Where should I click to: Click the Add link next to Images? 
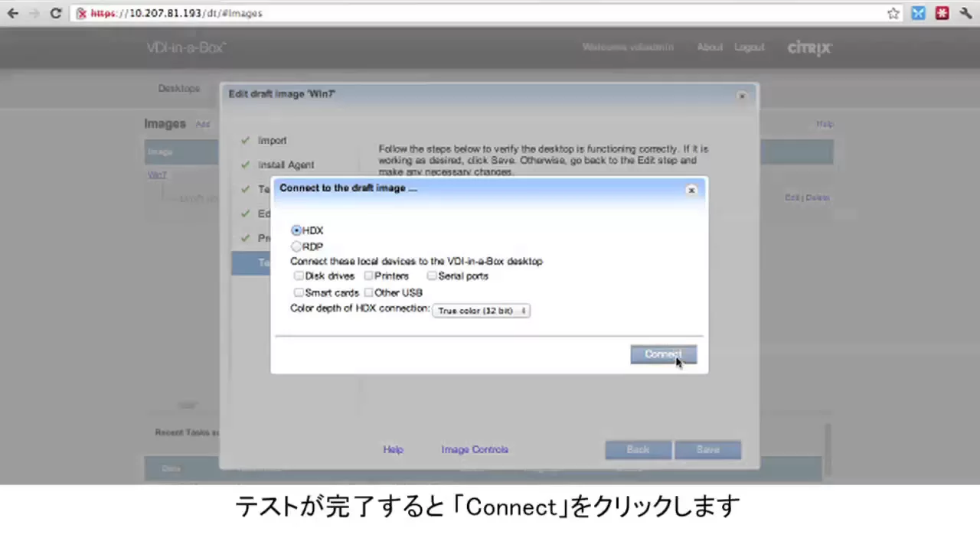point(202,124)
